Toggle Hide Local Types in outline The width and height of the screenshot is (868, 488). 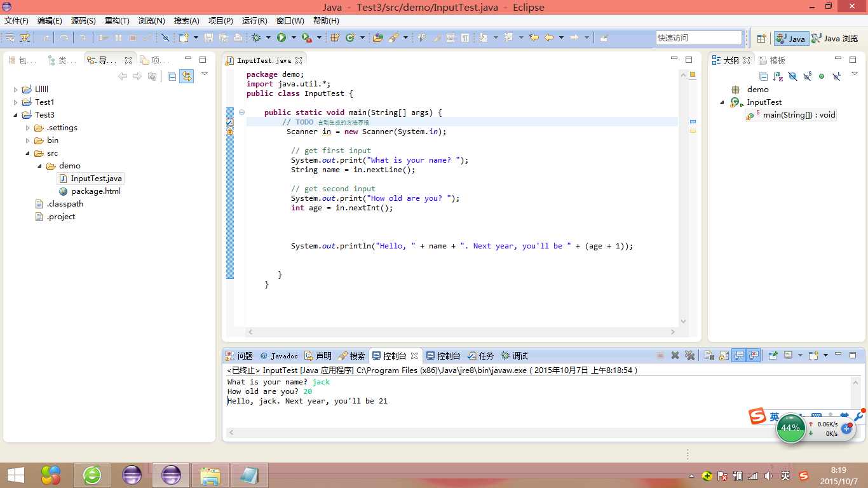pos(836,76)
